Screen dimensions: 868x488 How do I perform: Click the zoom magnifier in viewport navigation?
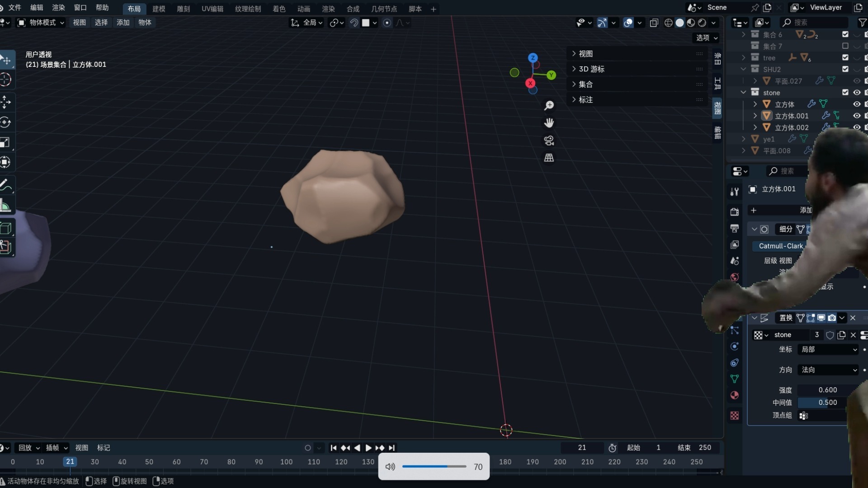549,106
